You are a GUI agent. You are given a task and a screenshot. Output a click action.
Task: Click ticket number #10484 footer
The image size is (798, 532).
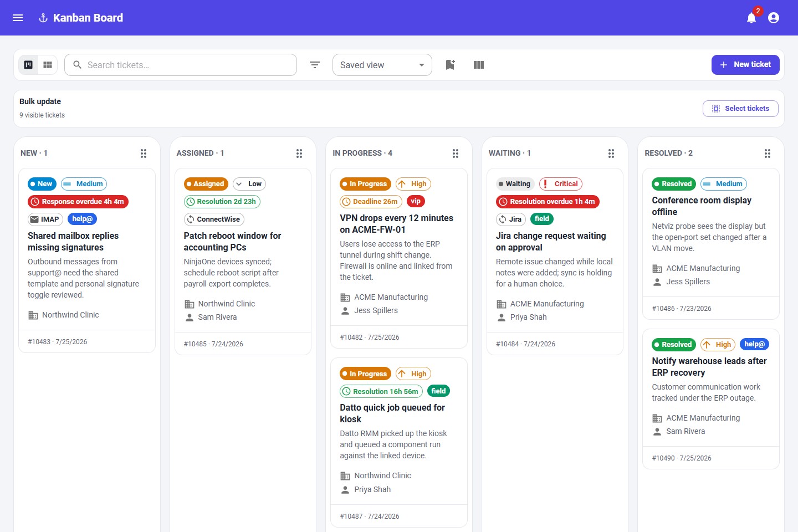click(x=525, y=344)
